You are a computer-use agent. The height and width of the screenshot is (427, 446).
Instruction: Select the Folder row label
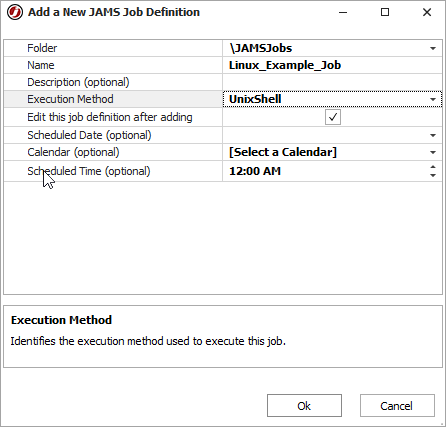pos(42,48)
